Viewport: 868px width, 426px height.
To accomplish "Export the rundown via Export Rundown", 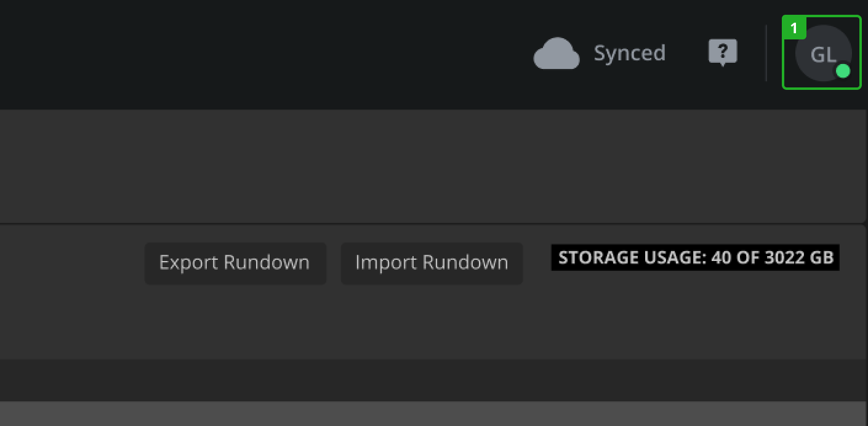I will click(235, 263).
